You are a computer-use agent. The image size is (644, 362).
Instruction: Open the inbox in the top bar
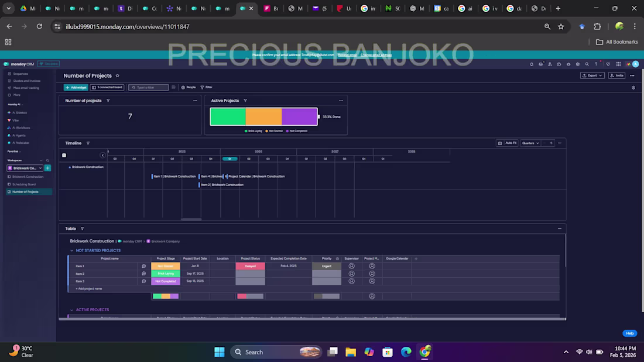(541, 64)
